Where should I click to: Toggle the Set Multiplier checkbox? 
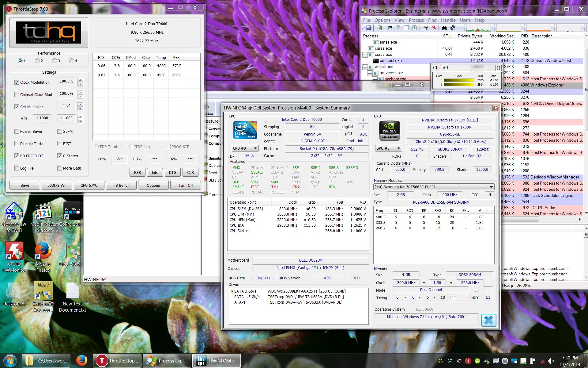pos(17,107)
